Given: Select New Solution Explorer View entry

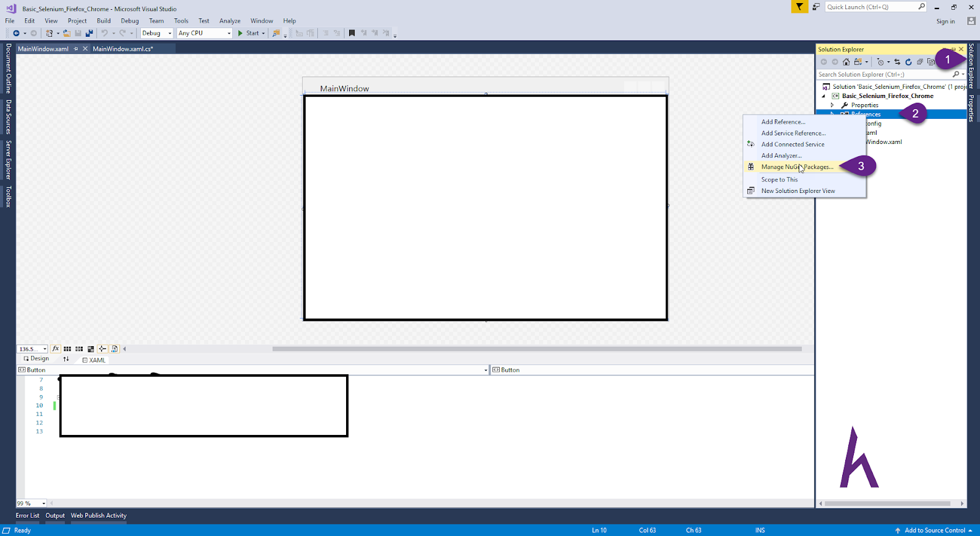Looking at the screenshot, I should [798, 191].
